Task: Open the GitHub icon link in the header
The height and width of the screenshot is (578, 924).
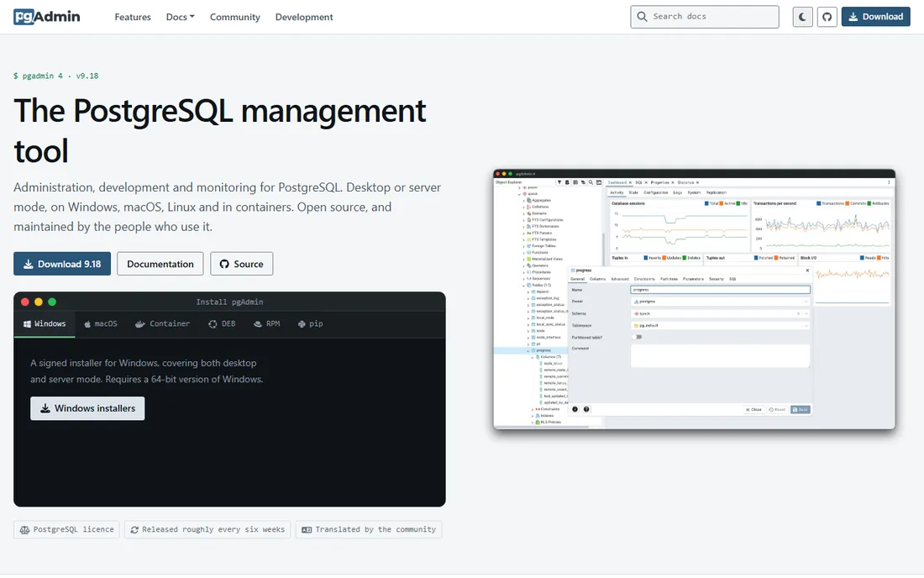Action: pyautogui.click(x=827, y=17)
